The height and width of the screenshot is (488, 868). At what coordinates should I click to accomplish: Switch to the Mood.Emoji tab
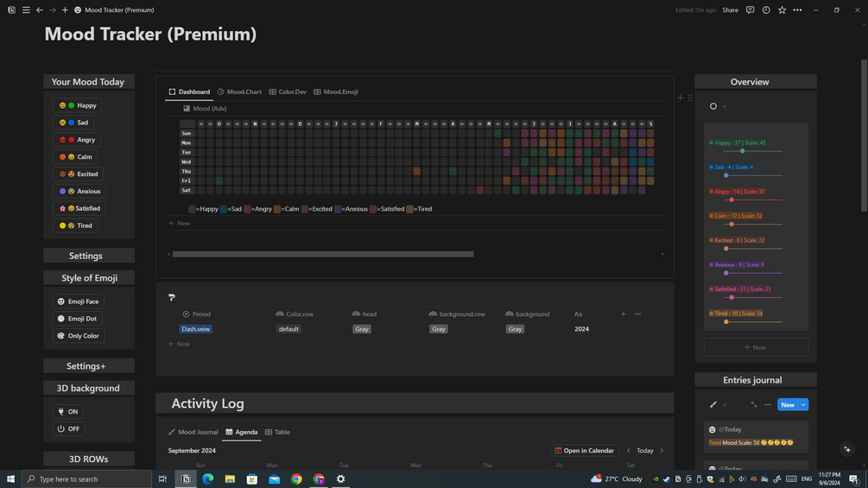pyautogui.click(x=336, y=92)
